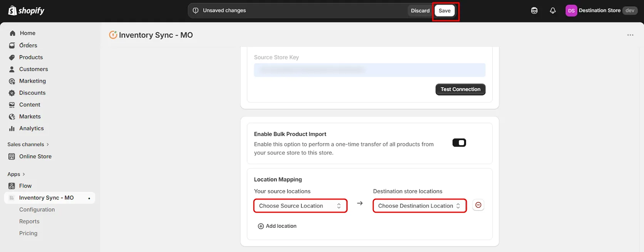The height and width of the screenshot is (252, 644).
Task: Click the Markets globe icon
Action: [12, 117]
